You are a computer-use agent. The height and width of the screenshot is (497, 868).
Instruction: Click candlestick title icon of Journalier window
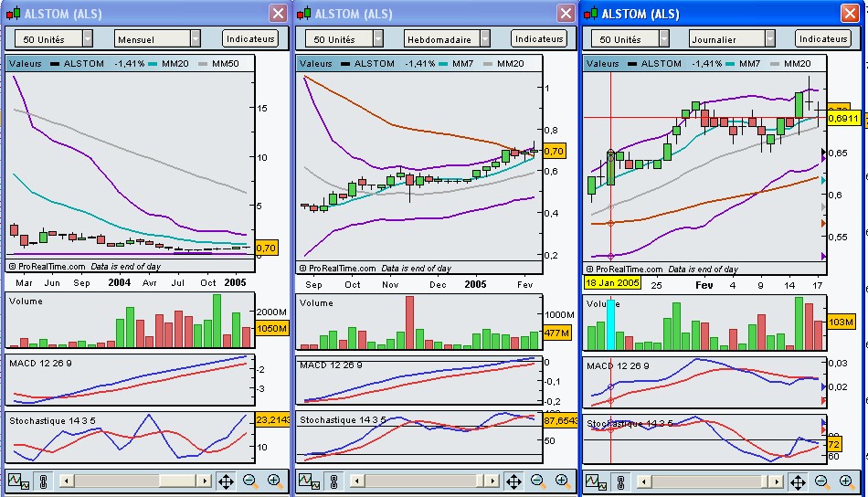[x=591, y=14]
